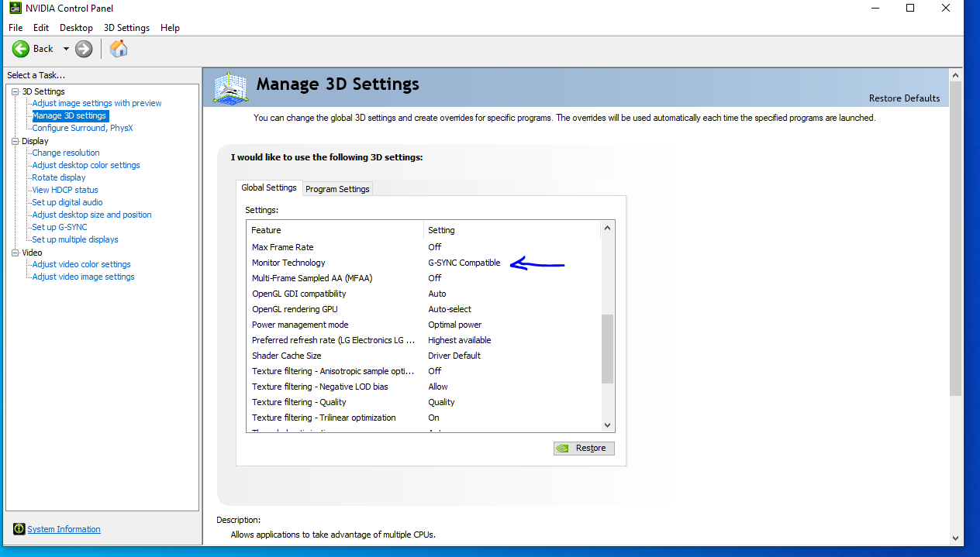
Task: Click main page scroll down arrow
Action: click(955, 538)
